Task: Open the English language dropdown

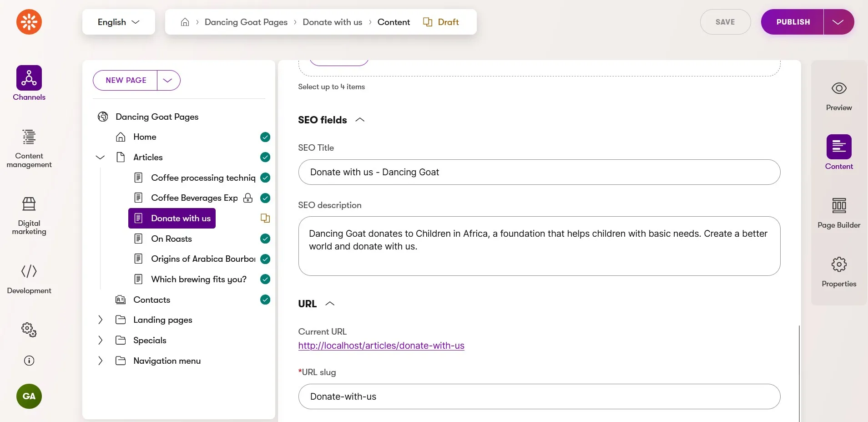Action: [x=119, y=22]
